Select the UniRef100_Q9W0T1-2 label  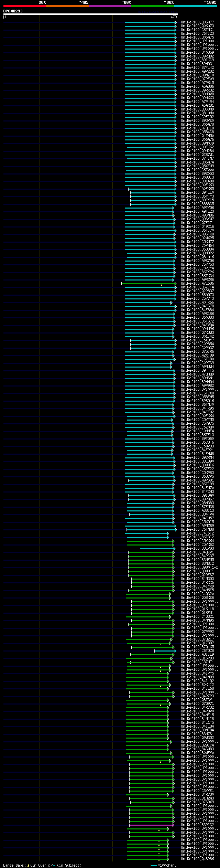(199, 568)
